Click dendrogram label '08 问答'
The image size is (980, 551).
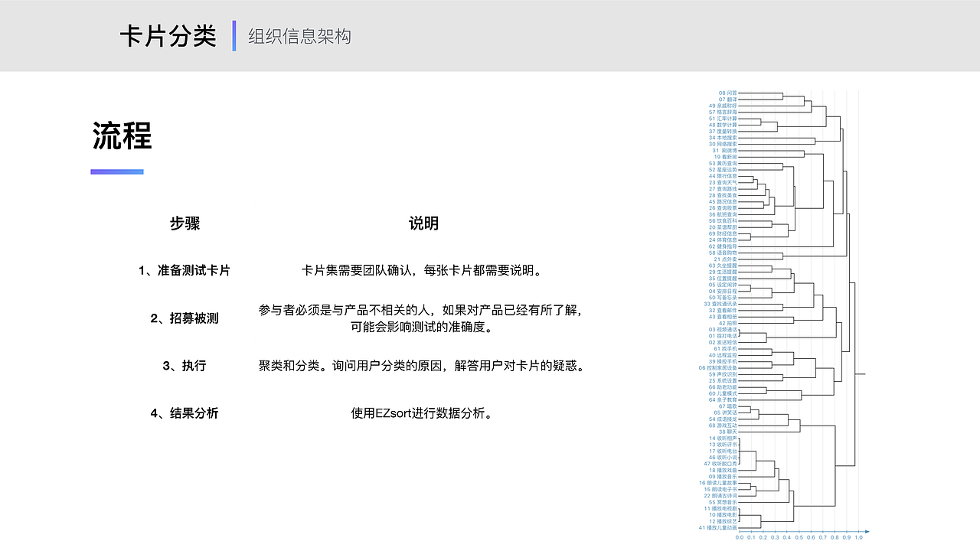728,93
